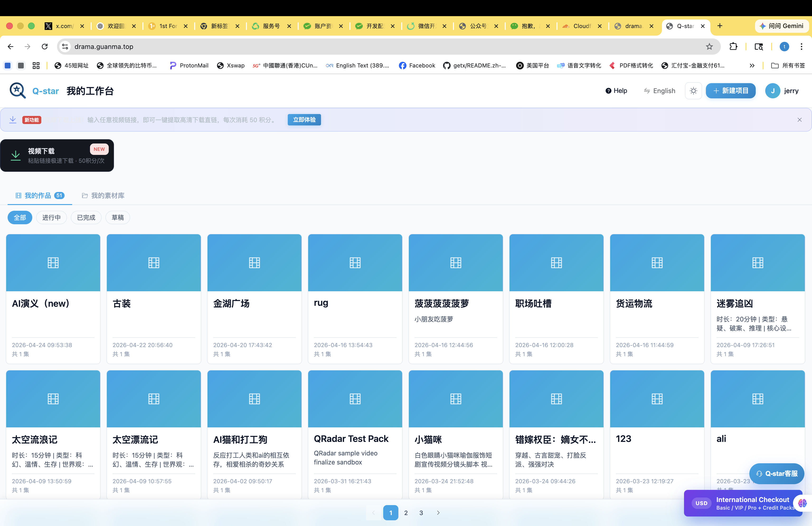This screenshot has width=812, height=526.
Task: Open the 金湖广场 project thumbnail
Action: coord(255,263)
